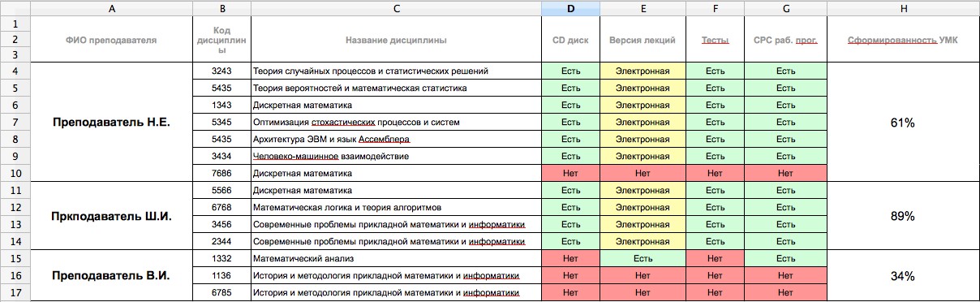Select the 'Название дисциплины' header cell
The height and width of the screenshot is (302, 980).
pyautogui.click(x=396, y=39)
